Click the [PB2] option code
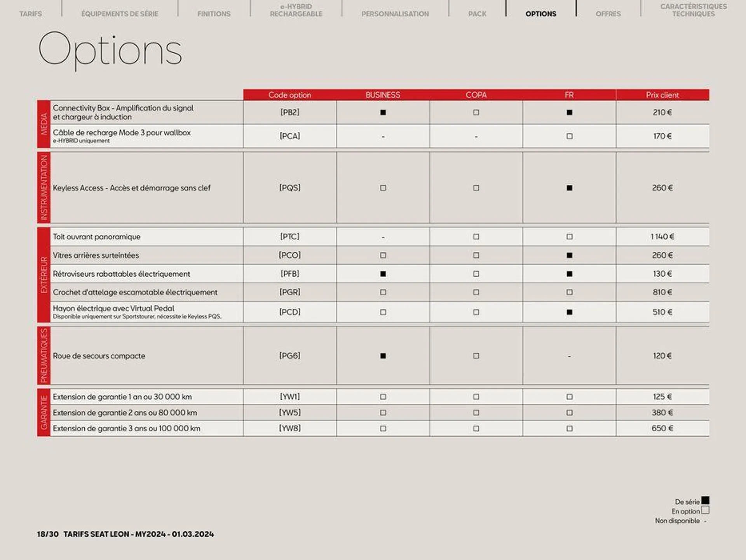Image resolution: width=746 pixels, height=560 pixels. pos(290,112)
